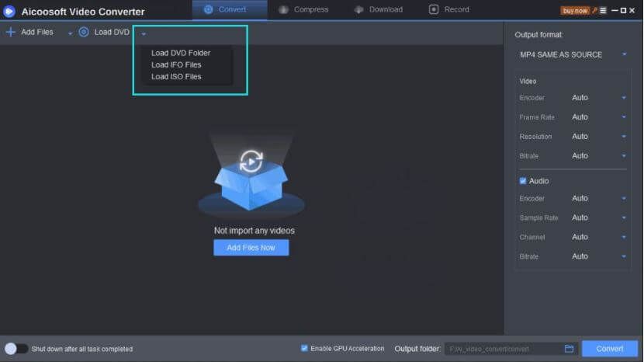The height and width of the screenshot is (362, 644).
Task: Disable the GPU Acceleration checkbox
Action: click(304, 349)
